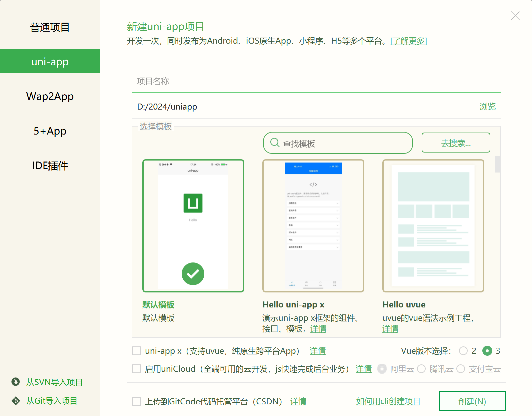Enable the 启用uniCloud checkbox
532x416 pixels.
(x=137, y=369)
